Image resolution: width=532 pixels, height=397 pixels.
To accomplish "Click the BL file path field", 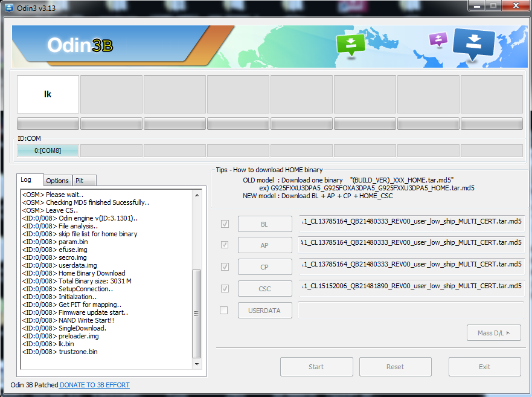I will click(x=412, y=224).
